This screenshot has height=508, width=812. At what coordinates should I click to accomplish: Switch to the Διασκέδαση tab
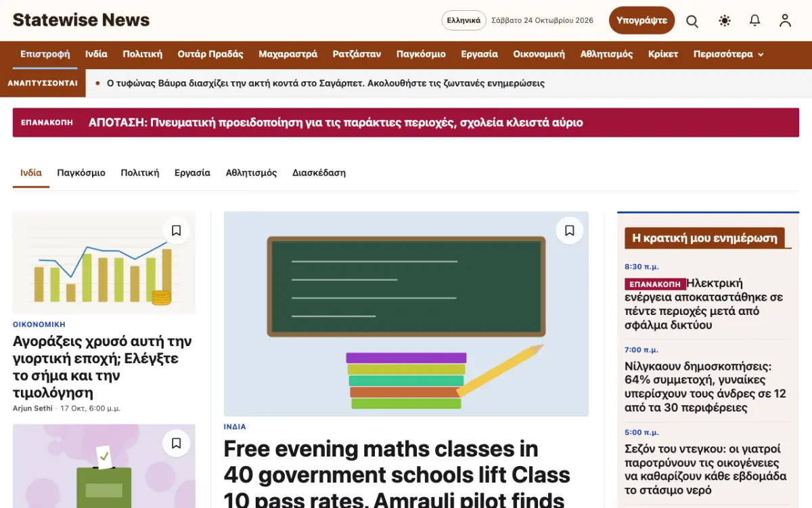319,173
